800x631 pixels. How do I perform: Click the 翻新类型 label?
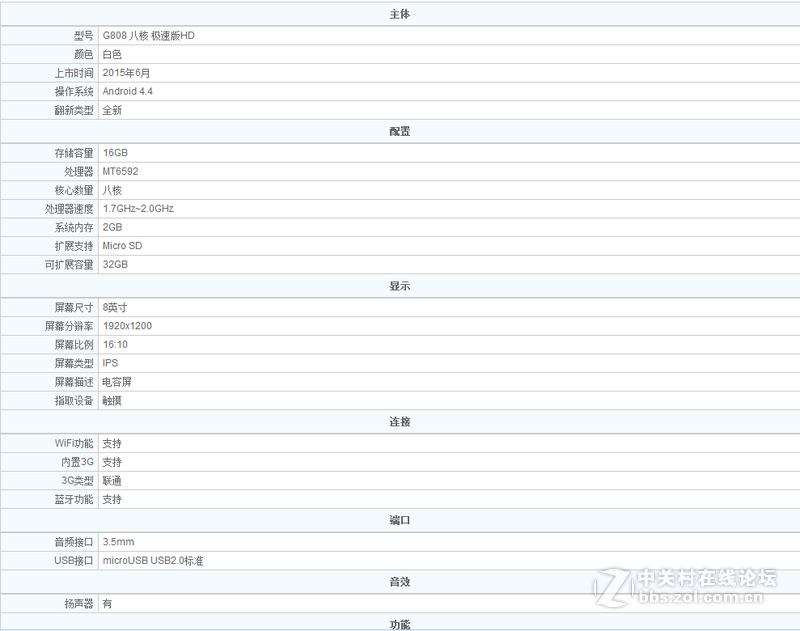[74, 110]
